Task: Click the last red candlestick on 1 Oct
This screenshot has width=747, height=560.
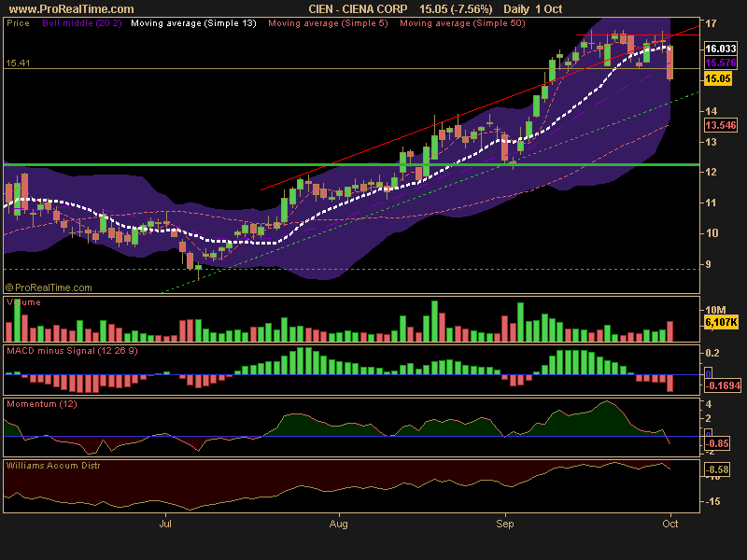Action: click(669, 63)
